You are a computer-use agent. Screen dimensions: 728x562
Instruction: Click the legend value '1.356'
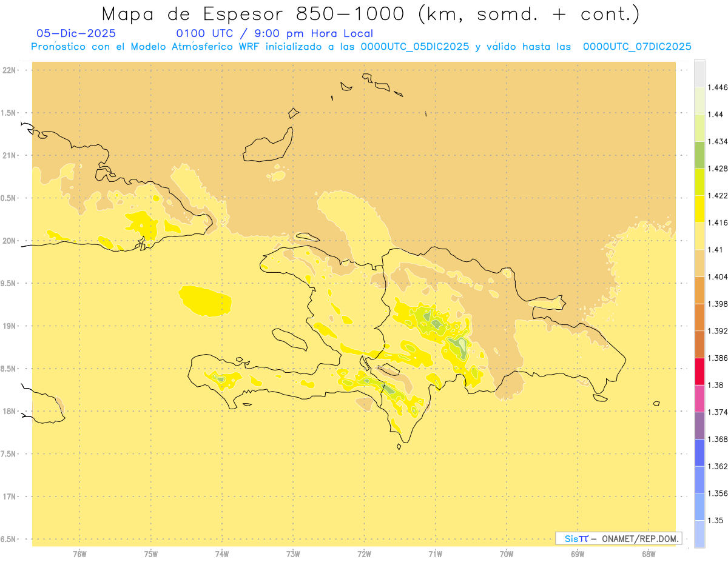[717, 493]
